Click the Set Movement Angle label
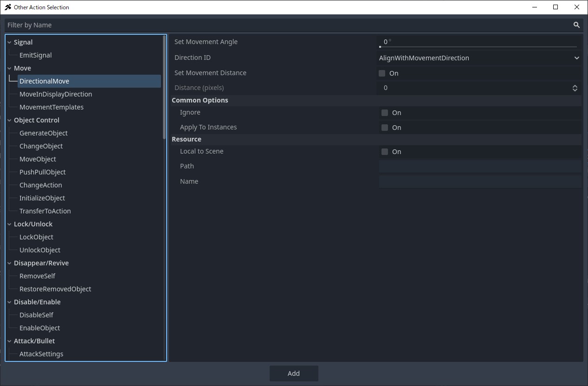 point(206,42)
